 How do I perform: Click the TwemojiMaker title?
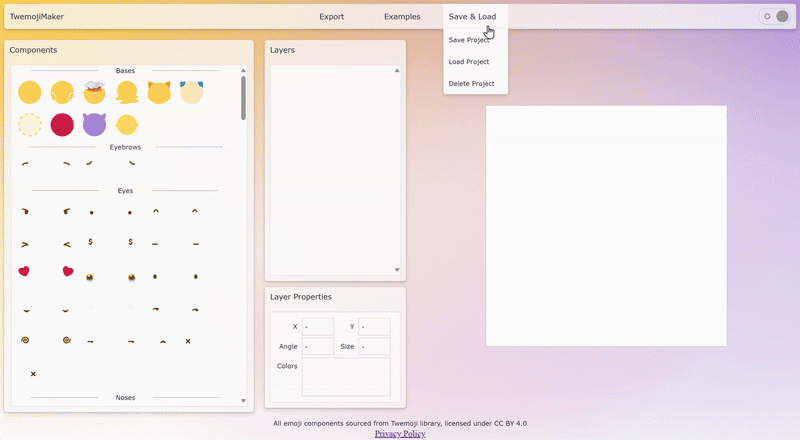(37, 17)
